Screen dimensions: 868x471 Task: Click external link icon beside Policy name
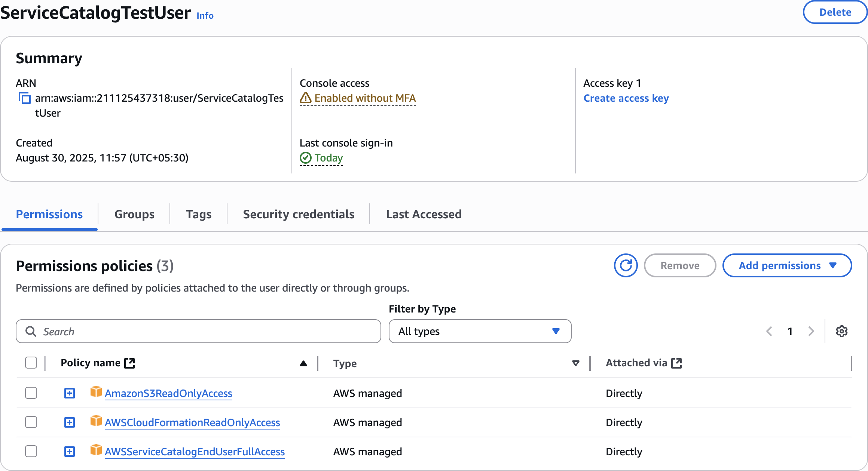(129, 363)
